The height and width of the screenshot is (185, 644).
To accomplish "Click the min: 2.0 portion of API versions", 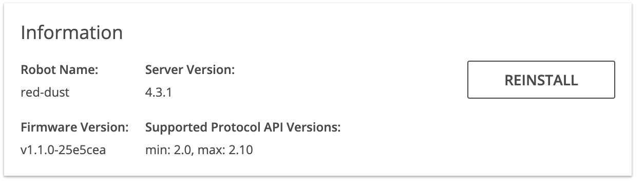I will pyautogui.click(x=170, y=150).
